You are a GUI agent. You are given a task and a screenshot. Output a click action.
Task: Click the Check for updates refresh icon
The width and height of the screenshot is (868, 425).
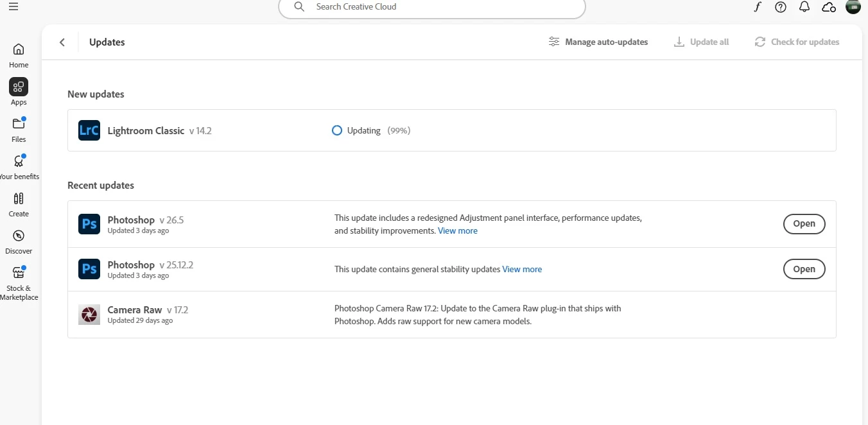pos(760,42)
